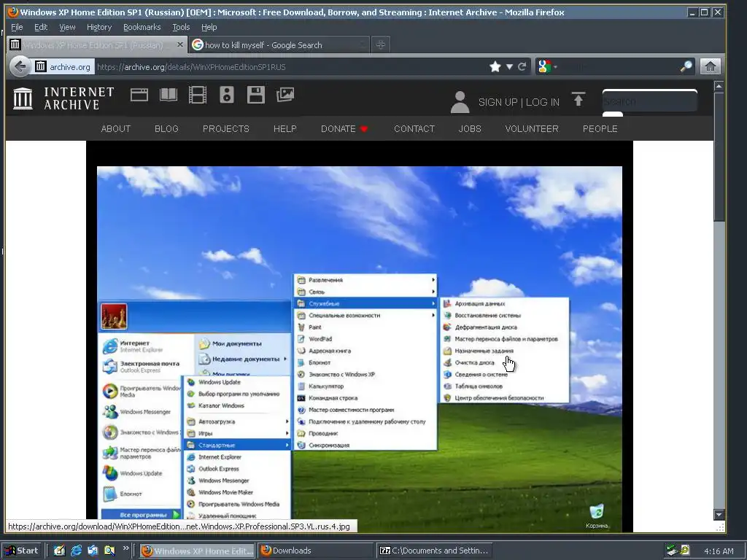This screenshot has height=560, width=747.
Task: Click the fourth Quick Launch search-folder icon
Action: [109, 551]
